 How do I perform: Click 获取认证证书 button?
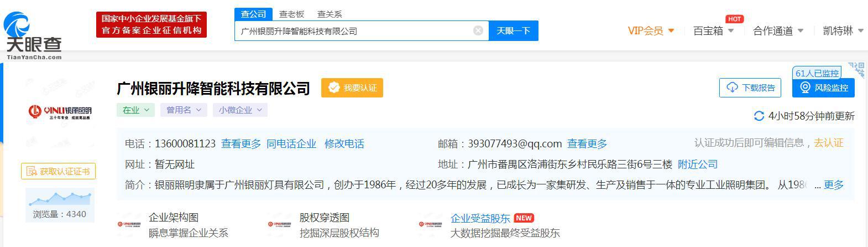pyautogui.click(x=58, y=172)
